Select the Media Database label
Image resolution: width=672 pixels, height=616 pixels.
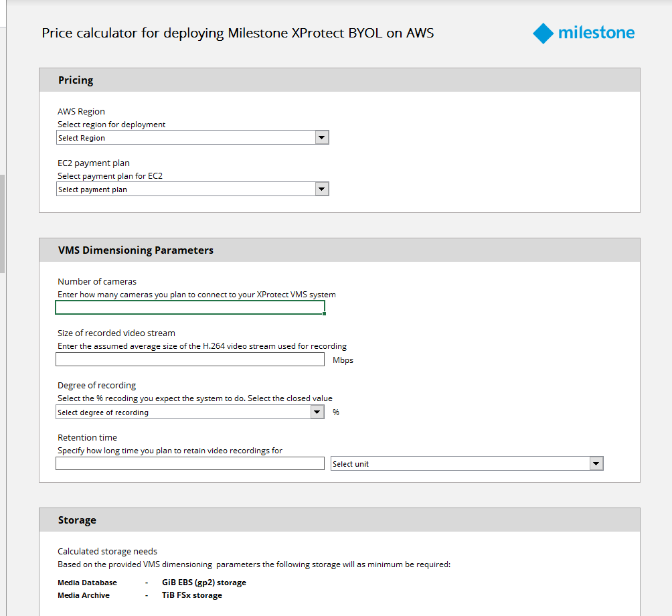(x=87, y=583)
